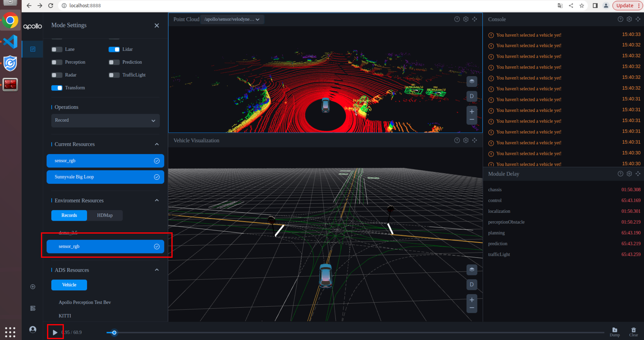
Task: Open layer menu icon in Vehicle Visualization
Action: [472, 270]
